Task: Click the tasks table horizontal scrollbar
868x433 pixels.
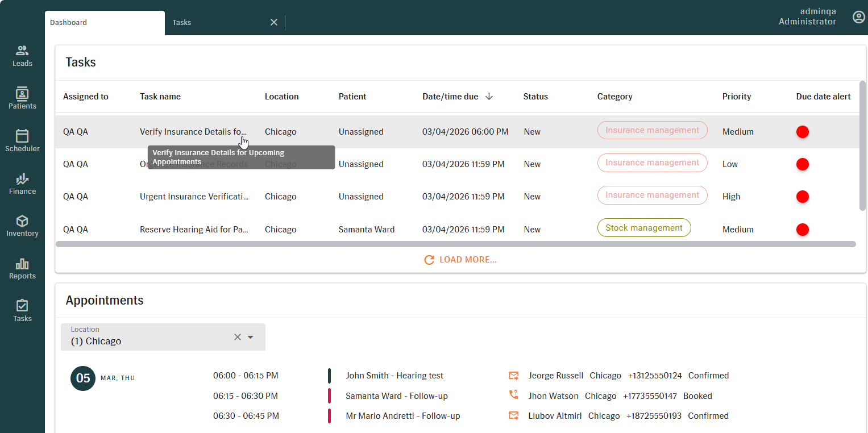Action: coord(455,244)
